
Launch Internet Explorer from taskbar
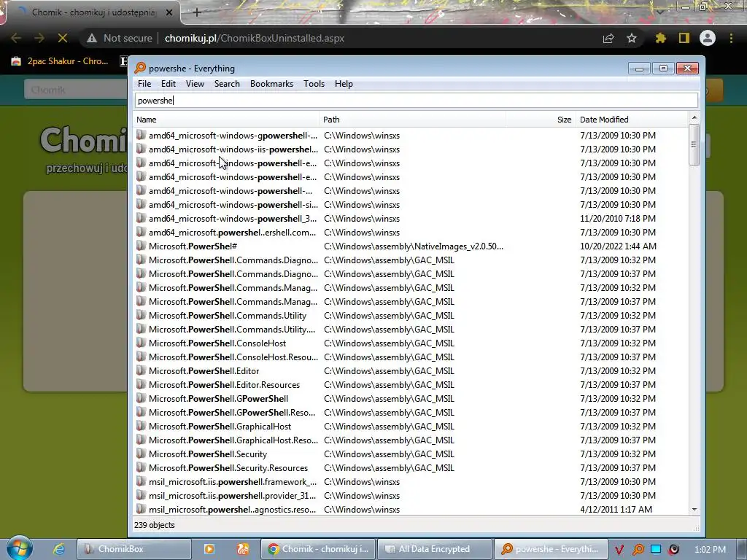point(58,549)
